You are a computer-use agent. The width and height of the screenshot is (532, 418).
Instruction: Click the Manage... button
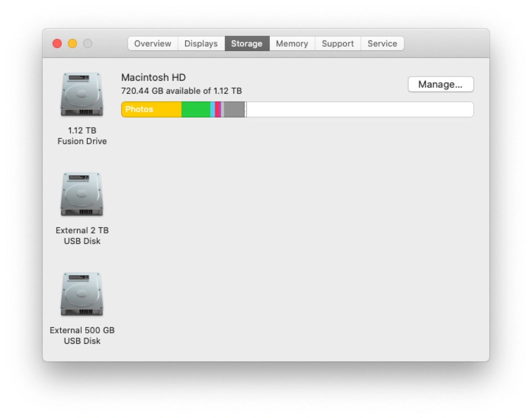click(440, 84)
